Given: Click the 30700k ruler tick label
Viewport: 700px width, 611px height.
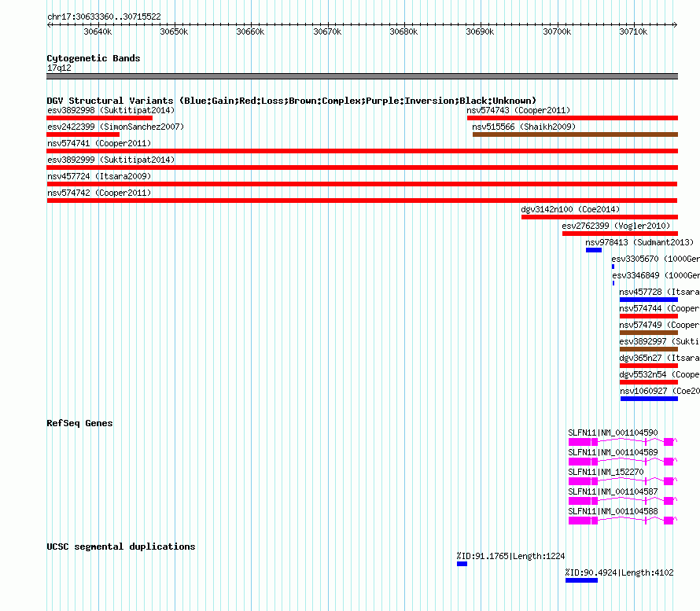Looking at the screenshot, I should (x=557, y=31).
